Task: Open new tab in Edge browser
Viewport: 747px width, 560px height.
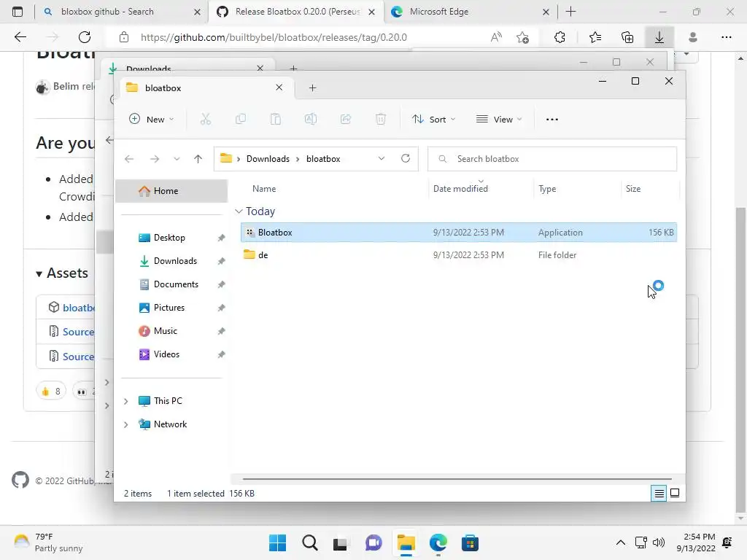Action: [x=570, y=12]
